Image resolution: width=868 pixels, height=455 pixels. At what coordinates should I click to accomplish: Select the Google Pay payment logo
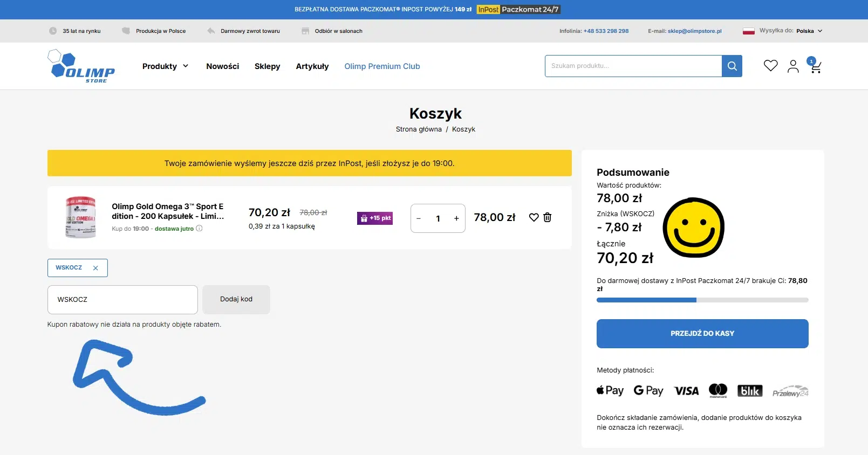pyautogui.click(x=648, y=390)
